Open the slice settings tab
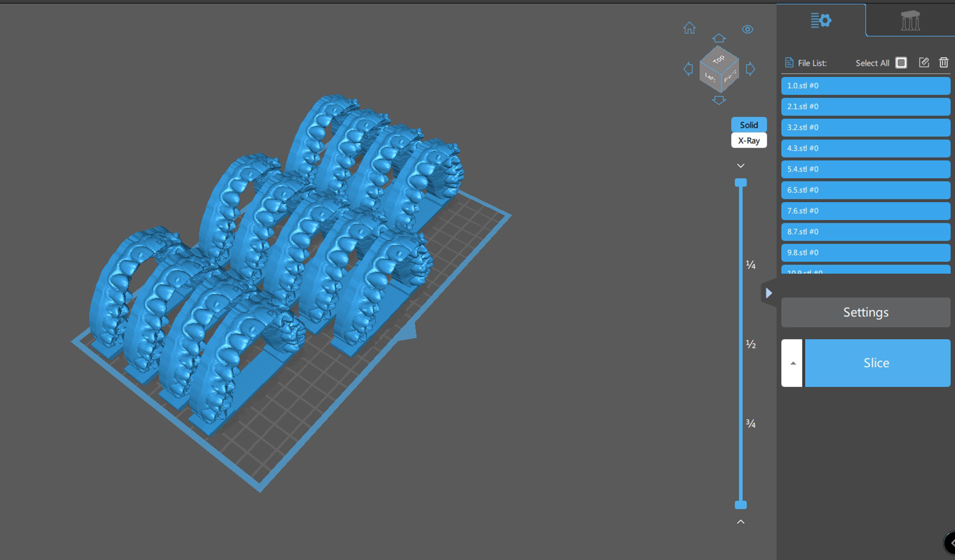The width and height of the screenshot is (955, 560). (821, 20)
